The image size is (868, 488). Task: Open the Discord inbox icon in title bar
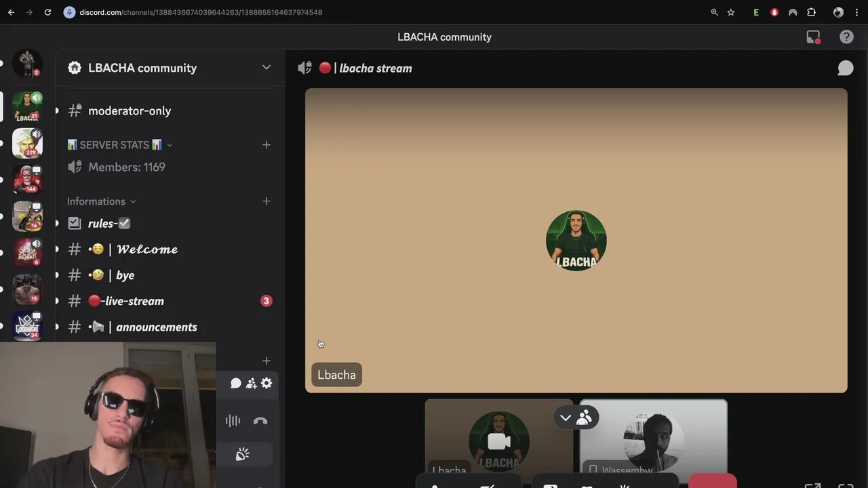[x=813, y=37]
